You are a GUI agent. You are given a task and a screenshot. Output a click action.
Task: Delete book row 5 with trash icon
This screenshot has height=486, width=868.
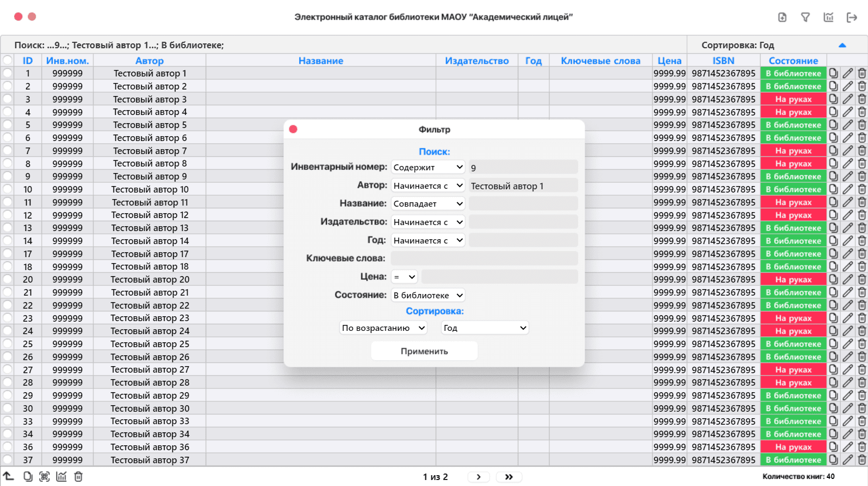tap(861, 125)
